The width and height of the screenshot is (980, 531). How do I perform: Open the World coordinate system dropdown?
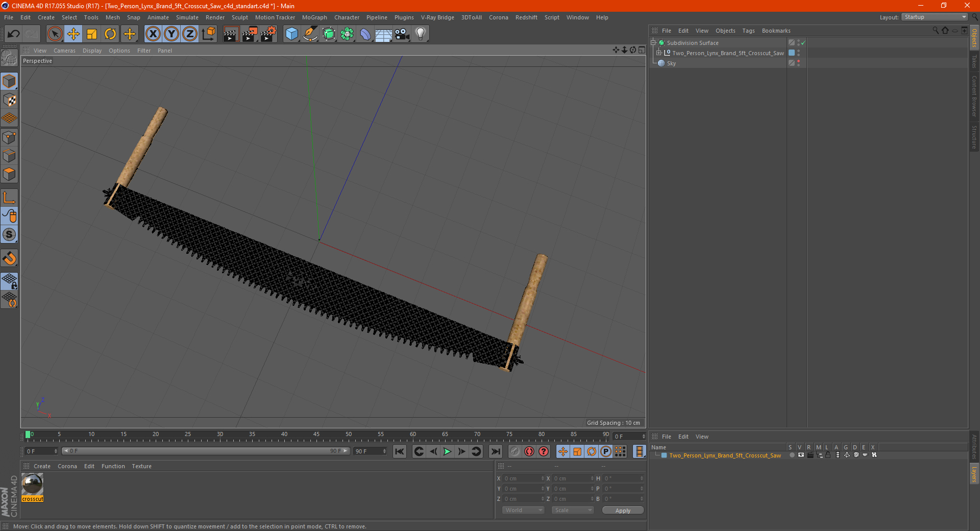[523, 510]
